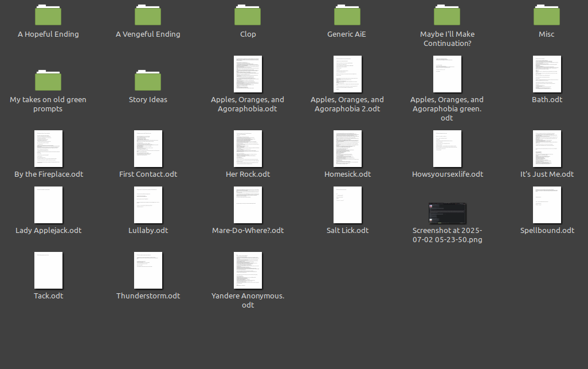Click the 'It's Just Me.odt' filename
Viewport: 588px width, 369px height.
coord(547,174)
